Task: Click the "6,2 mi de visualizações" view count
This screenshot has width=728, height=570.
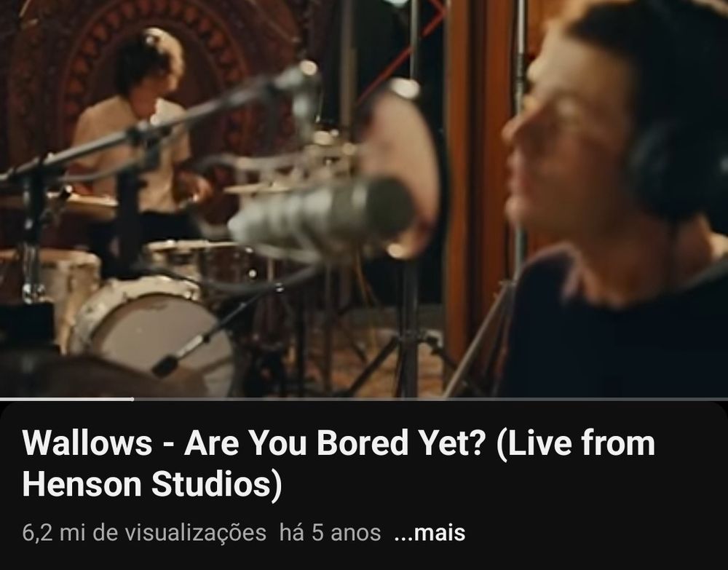Action: (144, 532)
